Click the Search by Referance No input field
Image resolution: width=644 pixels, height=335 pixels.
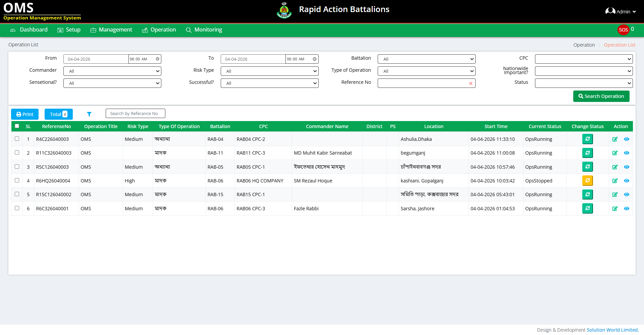[x=135, y=114]
